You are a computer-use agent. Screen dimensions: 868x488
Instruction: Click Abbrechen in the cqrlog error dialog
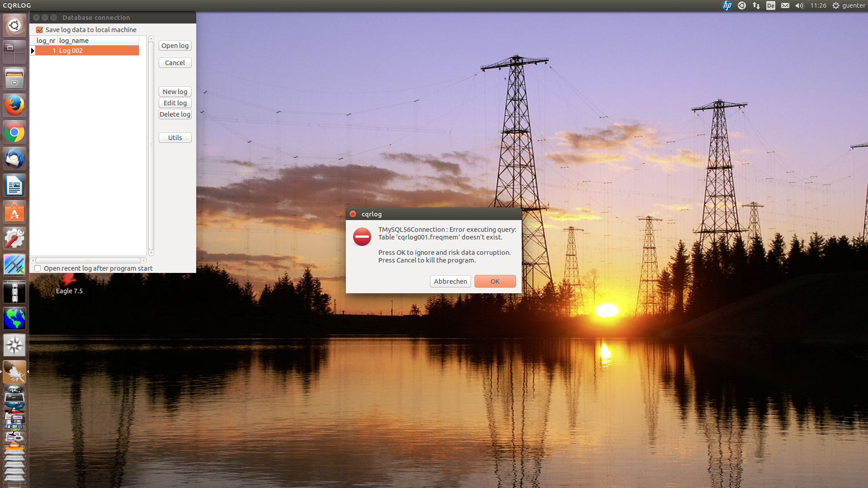450,282
